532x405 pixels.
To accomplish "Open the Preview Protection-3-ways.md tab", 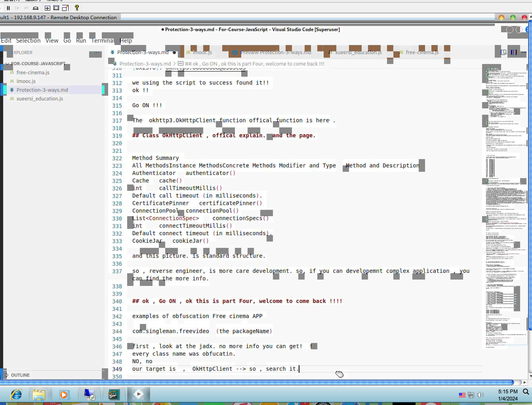I will 275,52.
